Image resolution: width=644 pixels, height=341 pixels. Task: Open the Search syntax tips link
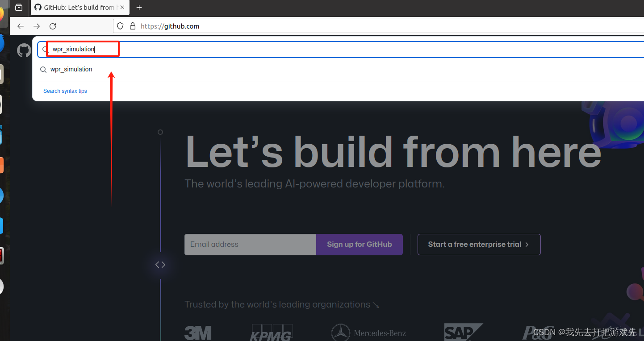tap(65, 91)
